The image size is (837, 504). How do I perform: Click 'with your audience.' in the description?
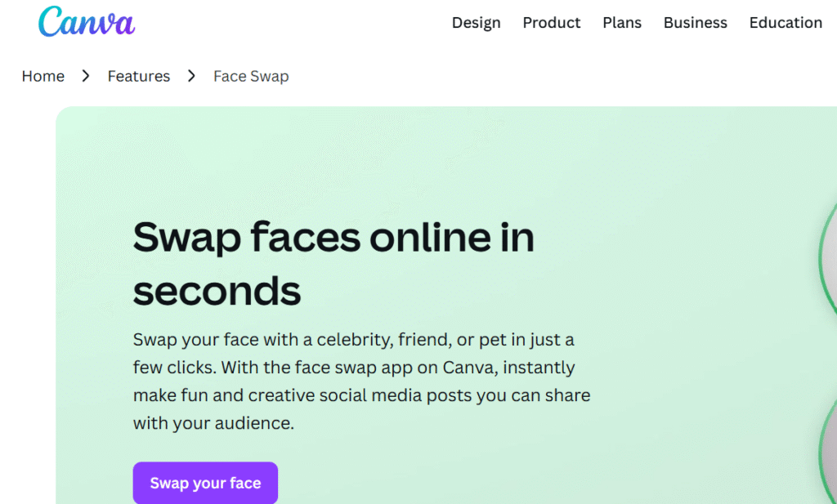pos(213,423)
